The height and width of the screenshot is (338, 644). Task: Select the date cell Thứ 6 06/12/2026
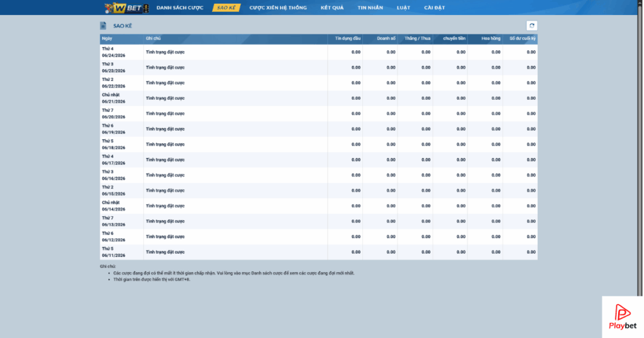(121, 237)
